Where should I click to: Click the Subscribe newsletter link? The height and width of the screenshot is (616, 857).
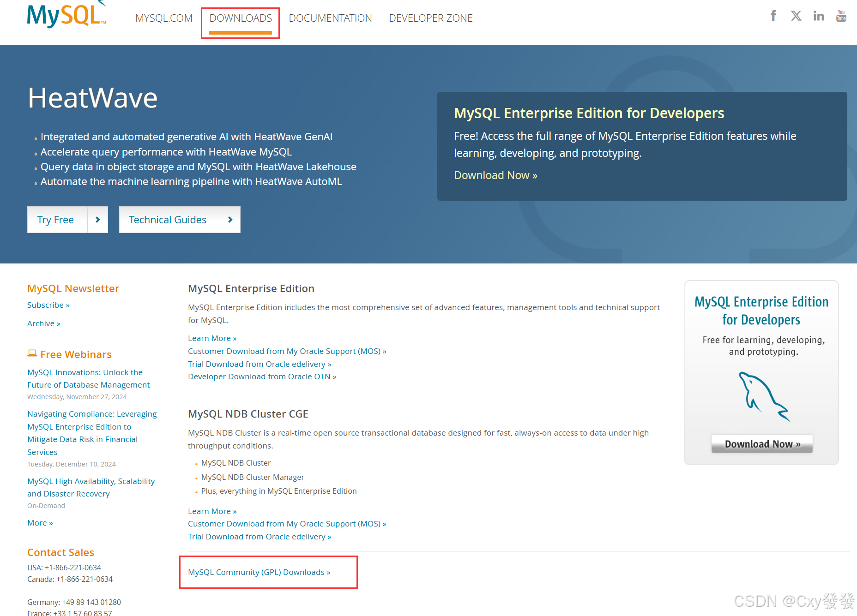point(48,305)
